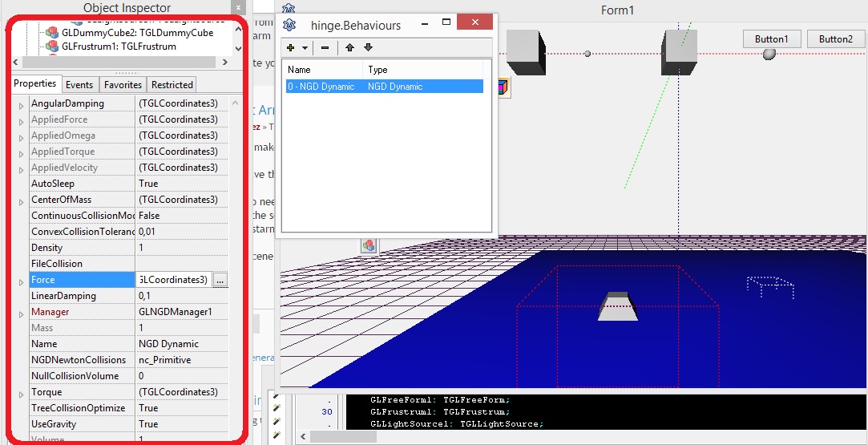This screenshot has width=868, height=445.
Task: Open the dropdown arrow beside the plus icon
Action: pyautogui.click(x=305, y=48)
